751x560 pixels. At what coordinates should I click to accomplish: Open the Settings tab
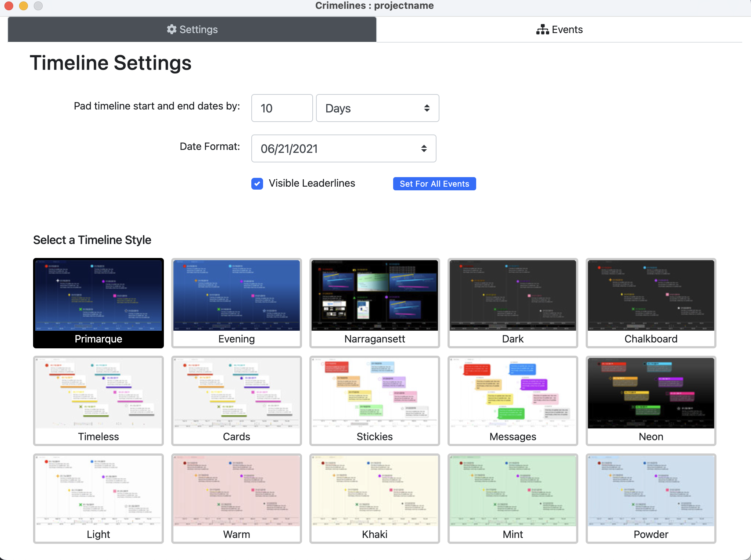pos(192,29)
